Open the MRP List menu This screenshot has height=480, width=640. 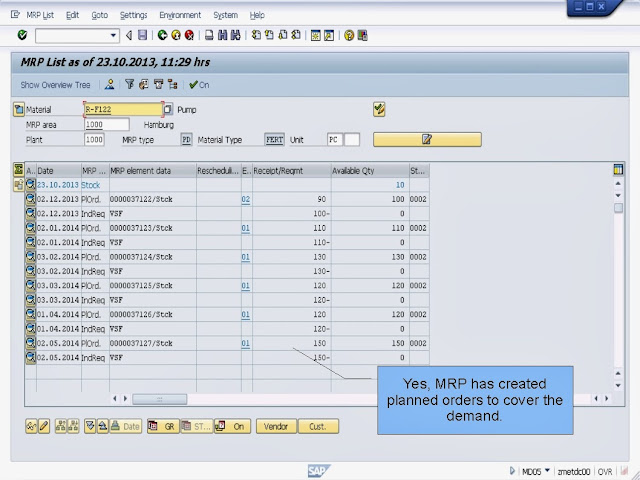tap(40, 15)
